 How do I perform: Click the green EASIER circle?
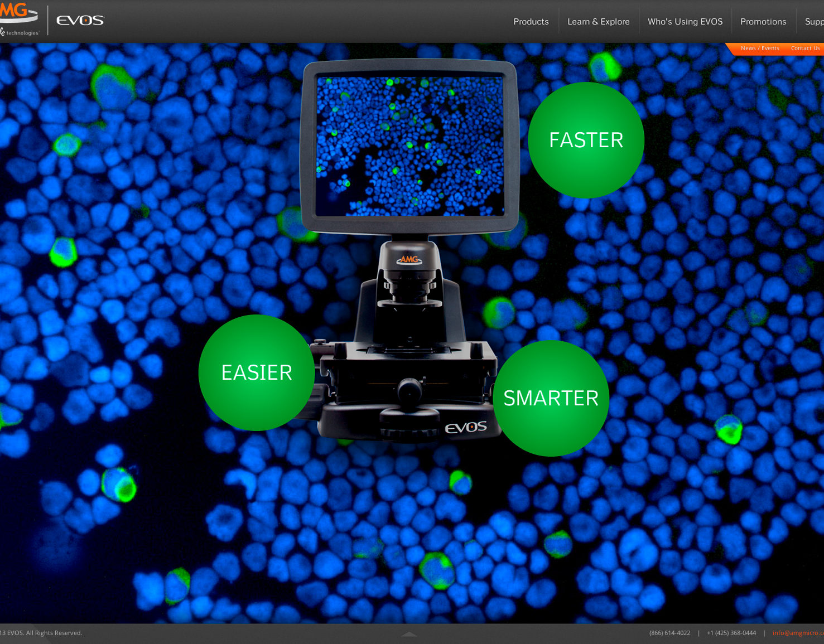coord(257,372)
